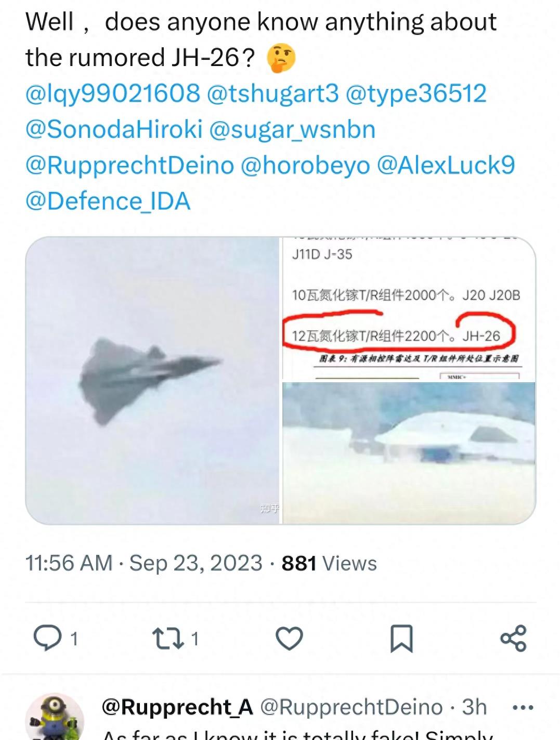View the covered aircraft photo
Image resolution: width=560 pixels, height=740 pixels.
point(408,452)
